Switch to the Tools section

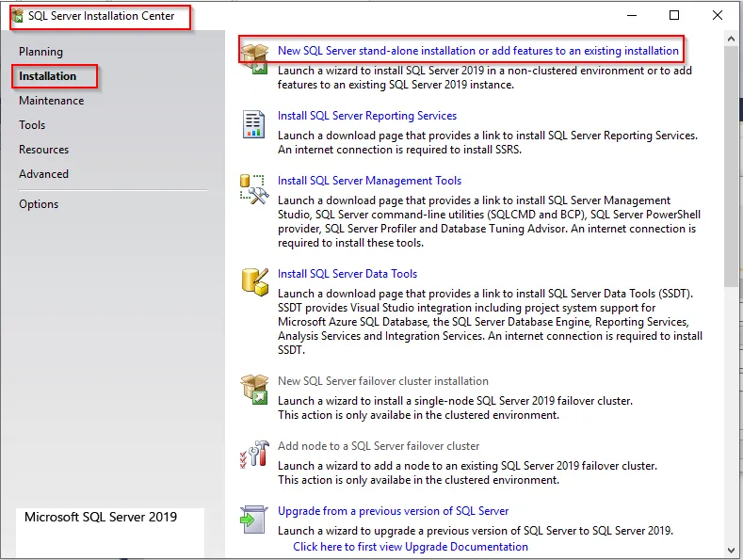pos(32,125)
